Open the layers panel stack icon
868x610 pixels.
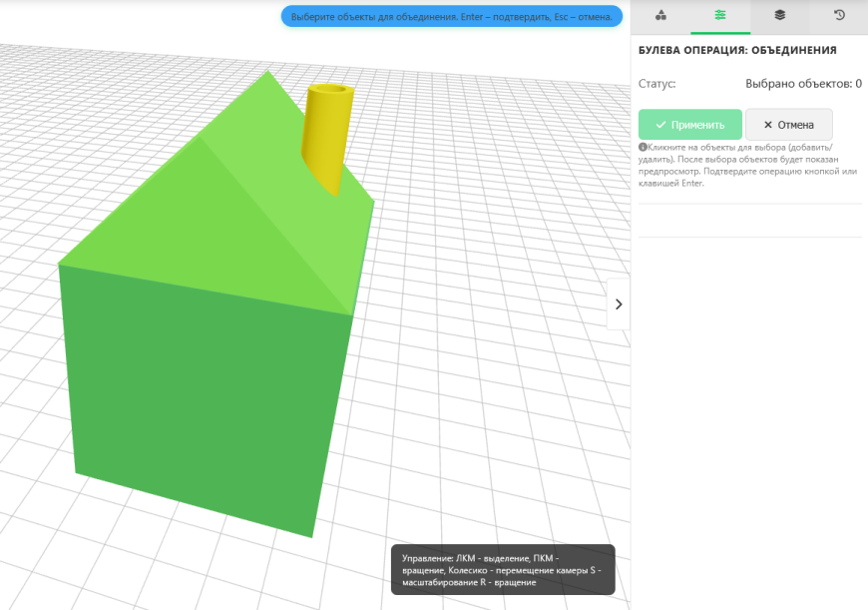tap(779, 17)
